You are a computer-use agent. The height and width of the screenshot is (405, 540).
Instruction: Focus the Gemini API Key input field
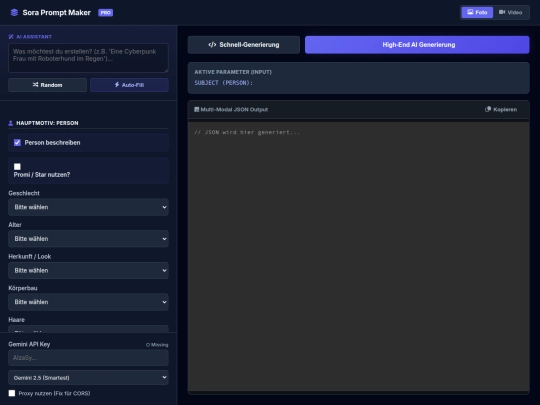(x=88, y=358)
